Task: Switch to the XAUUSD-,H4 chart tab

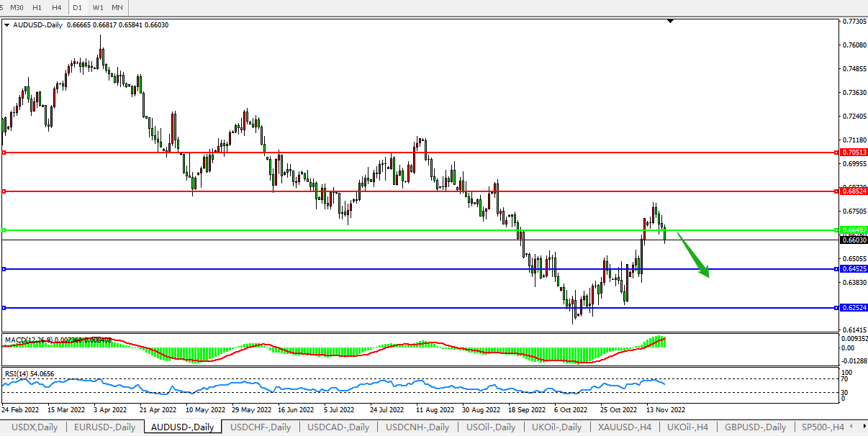Action: coord(625,427)
